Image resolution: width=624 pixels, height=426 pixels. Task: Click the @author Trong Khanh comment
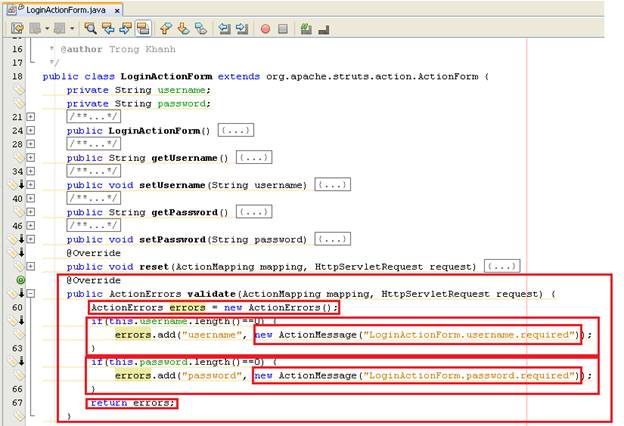click(x=118, y=49)
